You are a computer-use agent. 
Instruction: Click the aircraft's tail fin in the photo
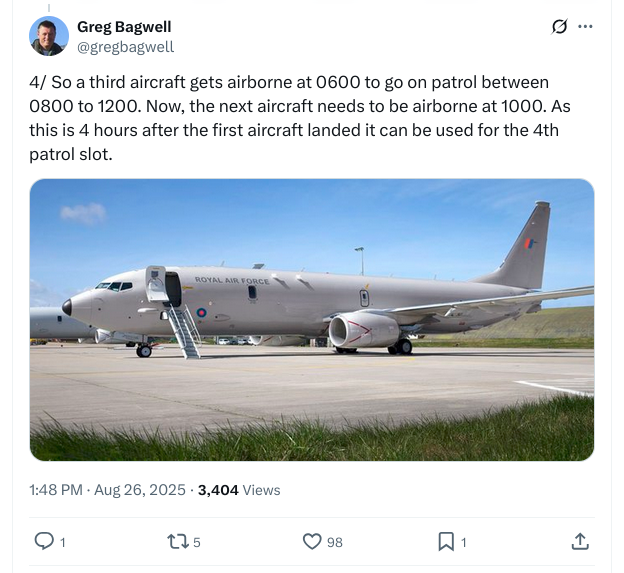(529, 245)
